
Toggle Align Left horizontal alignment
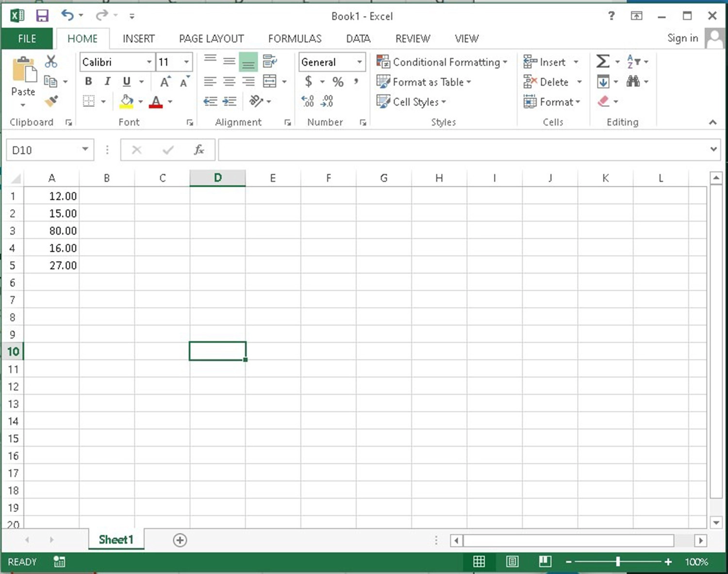210,81
